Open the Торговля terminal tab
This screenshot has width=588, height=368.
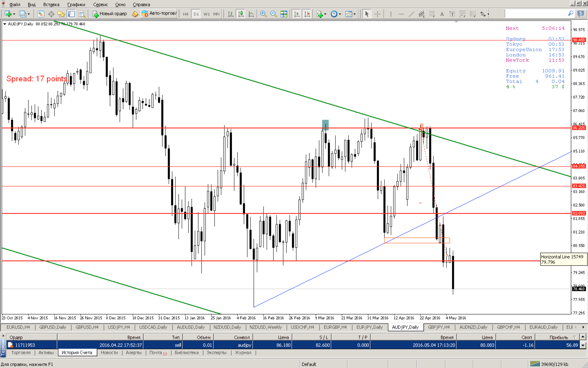coord(21,352)
